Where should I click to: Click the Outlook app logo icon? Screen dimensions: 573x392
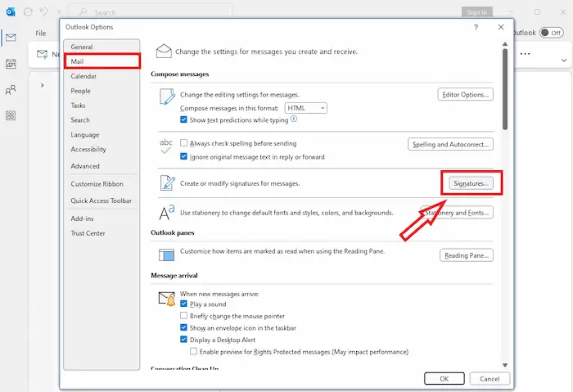(11, 11)
